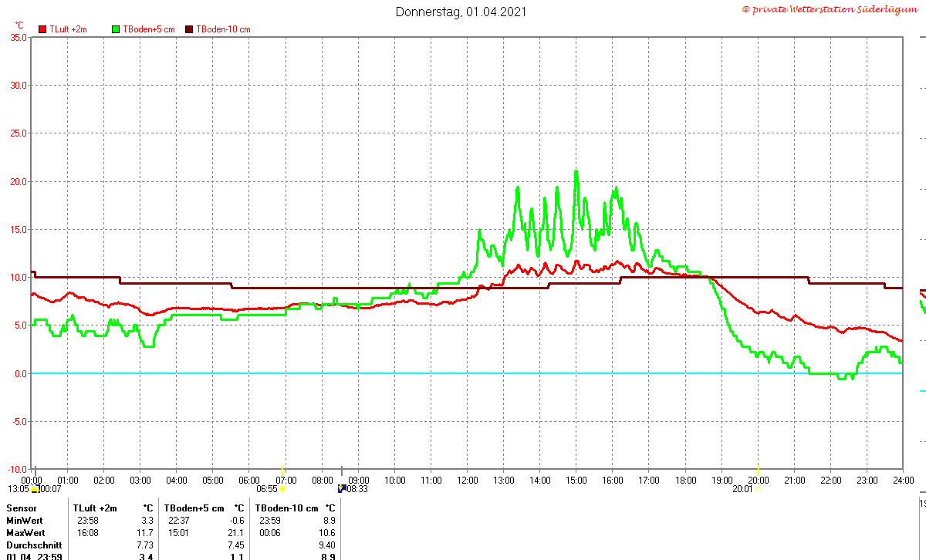Viewport: 926px width, 560px height.
Task: Click the moon icon beside 08:33
Action: (x=342, y=488)
